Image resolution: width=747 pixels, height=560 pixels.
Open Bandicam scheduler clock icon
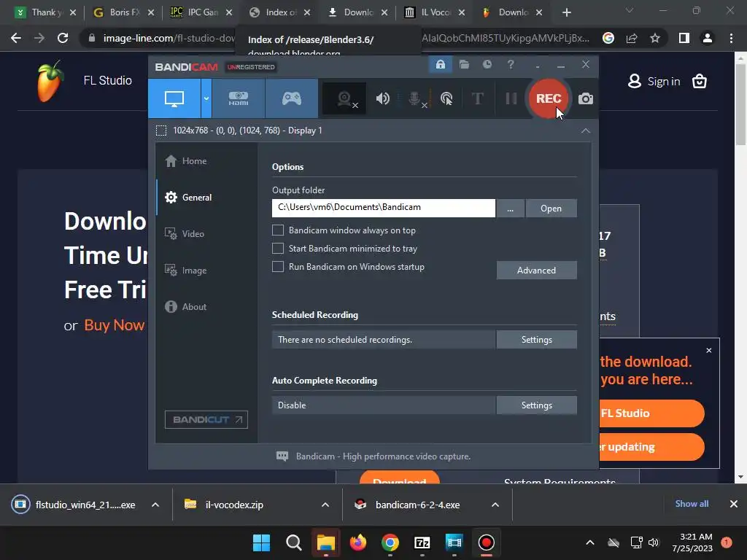click(487, 64)
